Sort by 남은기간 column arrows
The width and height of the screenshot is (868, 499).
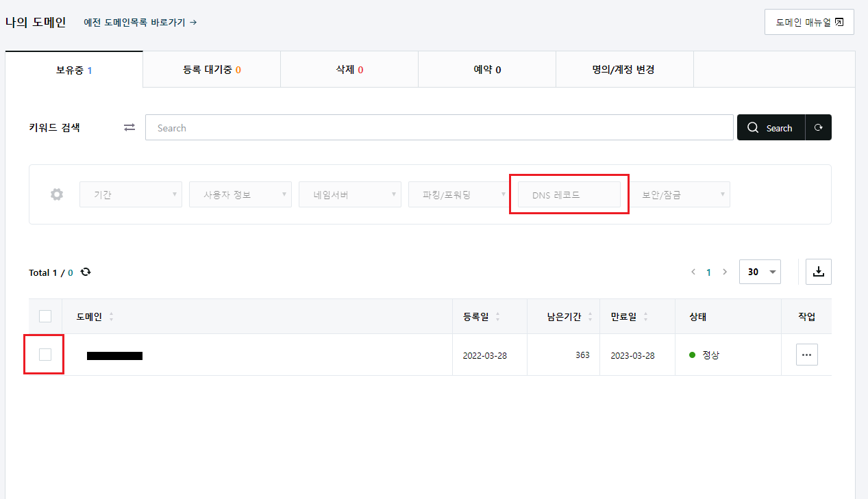[590, 316]
